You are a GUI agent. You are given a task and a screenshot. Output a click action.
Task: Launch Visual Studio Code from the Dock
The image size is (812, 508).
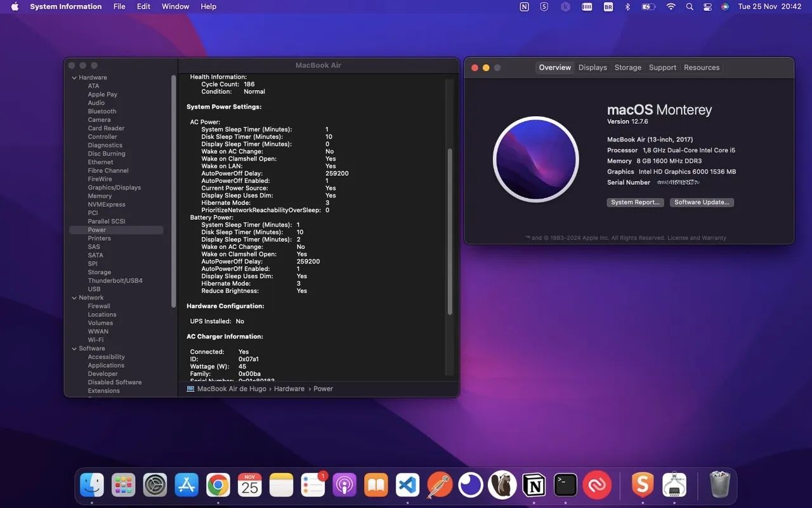(x=407, y=485)
